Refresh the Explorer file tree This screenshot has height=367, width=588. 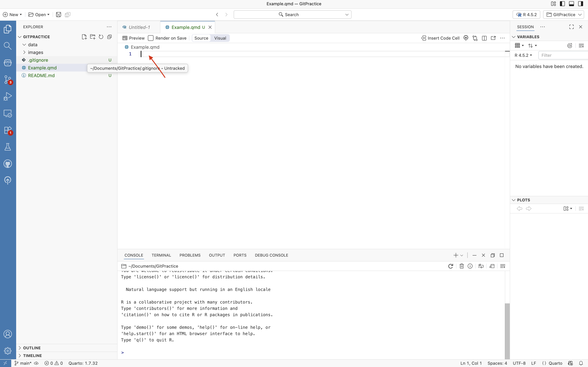click(101, 37)
